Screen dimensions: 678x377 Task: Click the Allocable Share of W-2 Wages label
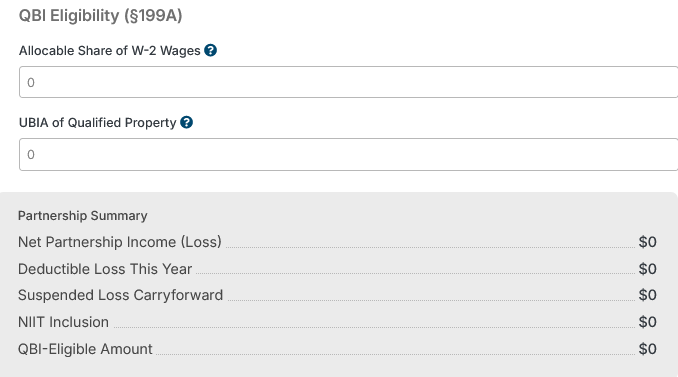[x=109, y=51]
